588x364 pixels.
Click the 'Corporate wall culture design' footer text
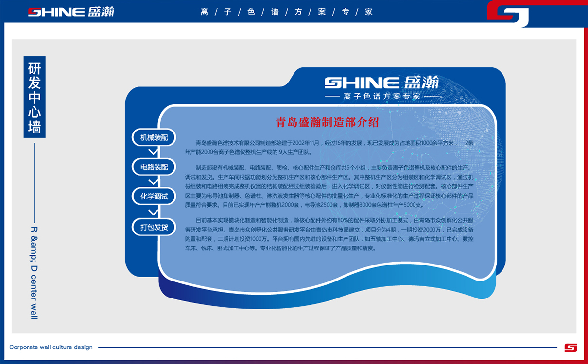(x=51, y=347)
